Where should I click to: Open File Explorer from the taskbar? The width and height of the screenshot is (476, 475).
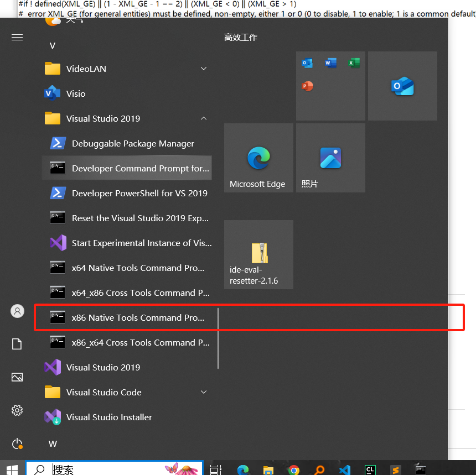268,470
